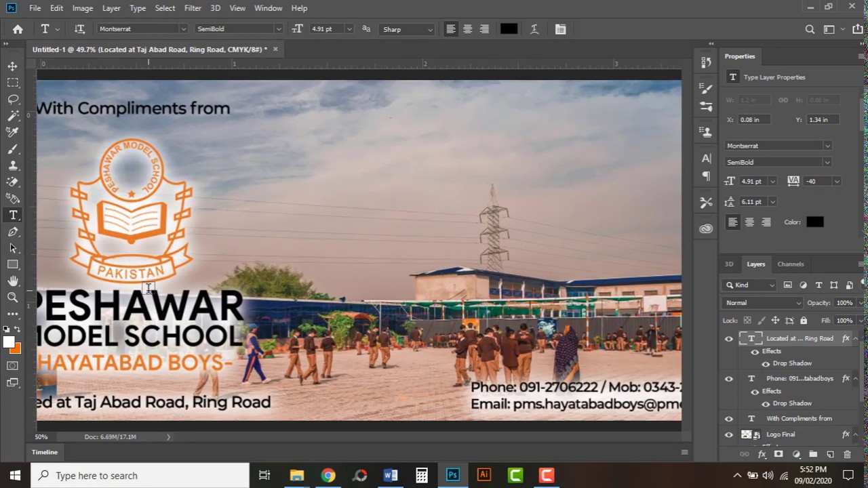868x488 pixels.
Task: Hide the Phone text layer
Action: (729, 379)
